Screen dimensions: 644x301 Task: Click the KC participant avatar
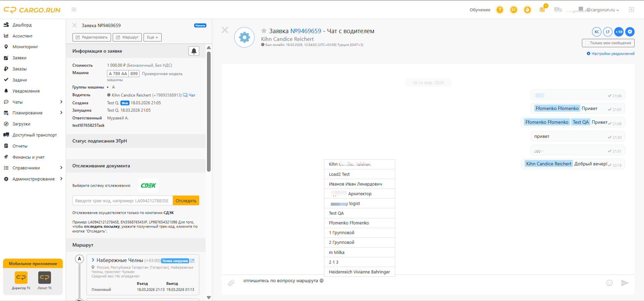click(597, 32)
